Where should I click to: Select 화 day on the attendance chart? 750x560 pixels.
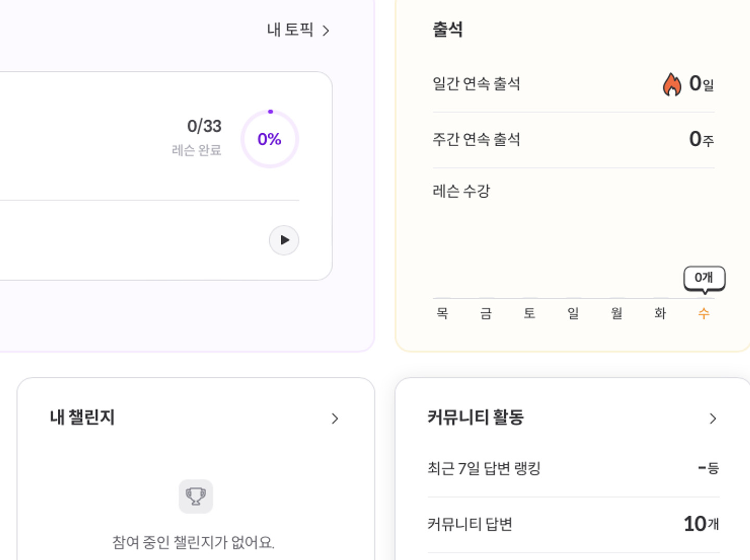(x=660, y=313)
